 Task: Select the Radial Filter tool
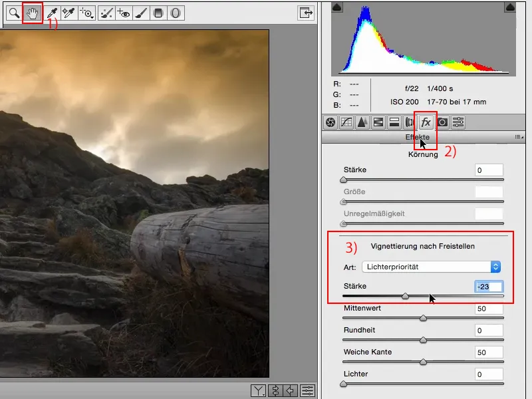[176, 13]
